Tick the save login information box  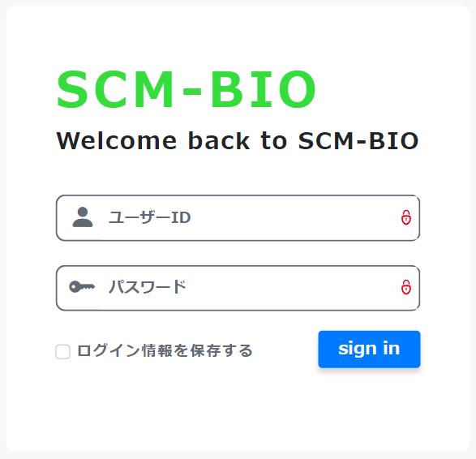pyautogui.click(x=62, y=351)
